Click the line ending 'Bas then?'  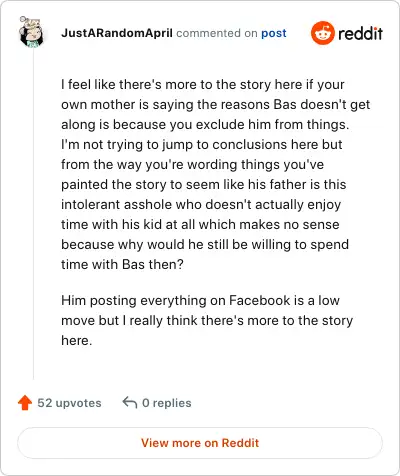122,264
